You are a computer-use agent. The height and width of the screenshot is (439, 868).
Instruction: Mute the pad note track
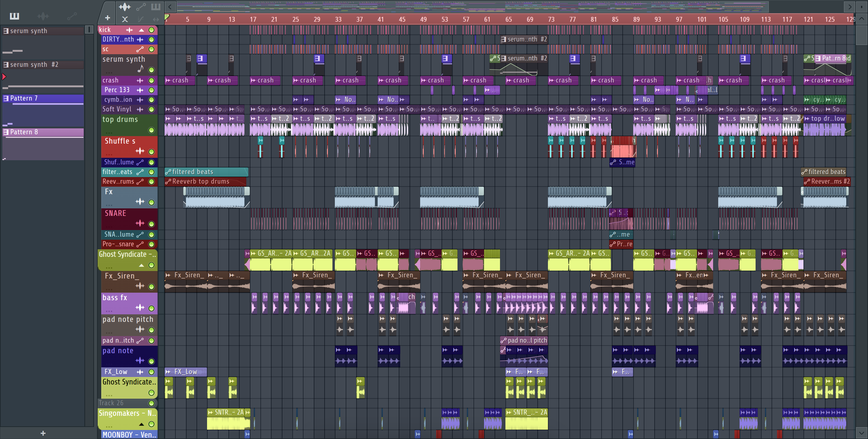(x=151, y=361)
